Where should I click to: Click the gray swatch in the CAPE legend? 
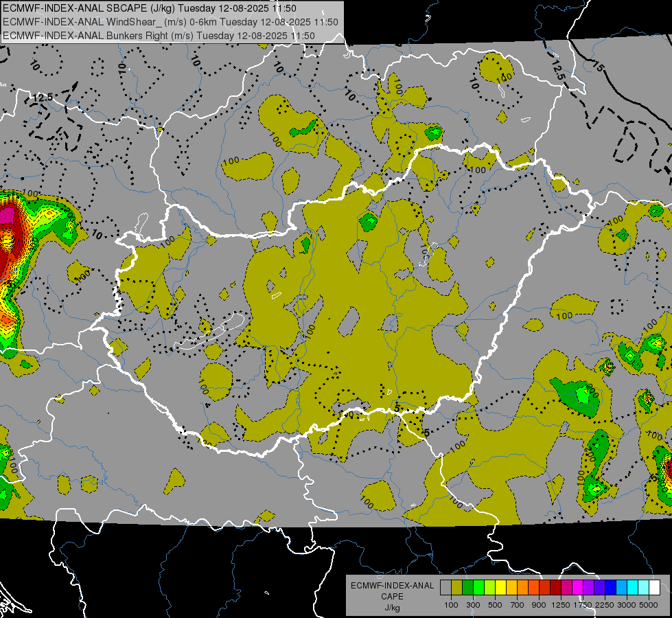pos(445,587)
